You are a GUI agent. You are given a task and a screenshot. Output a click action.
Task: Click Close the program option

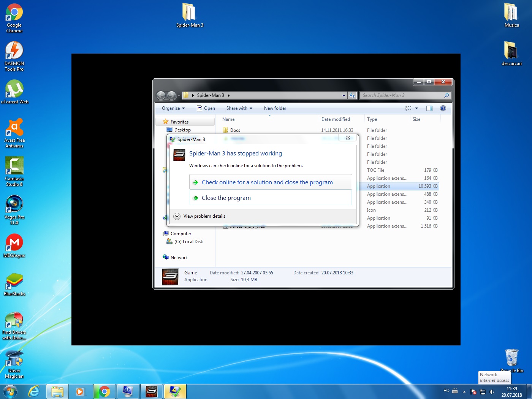(271, 198)
